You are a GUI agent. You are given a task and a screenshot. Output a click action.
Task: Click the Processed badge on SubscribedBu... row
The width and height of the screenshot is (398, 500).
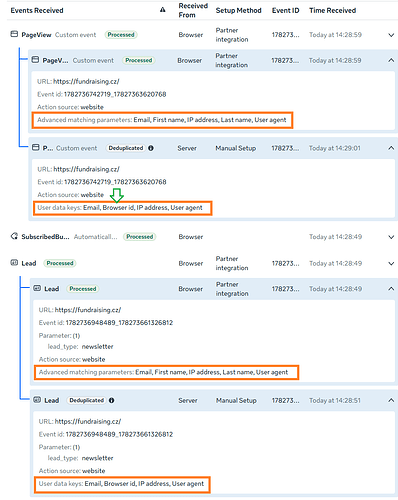coord(140,237)
